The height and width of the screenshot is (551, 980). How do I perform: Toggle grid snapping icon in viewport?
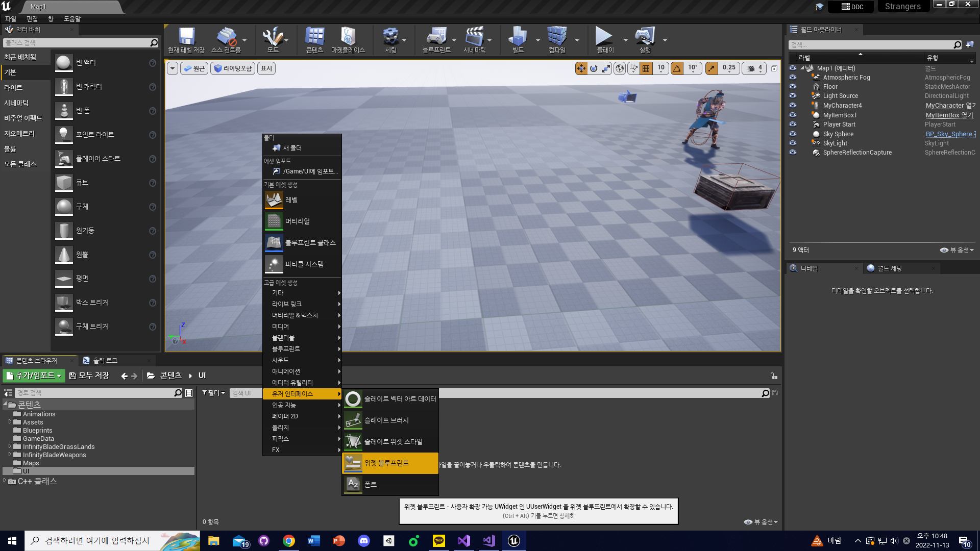(x=646, y=68)
